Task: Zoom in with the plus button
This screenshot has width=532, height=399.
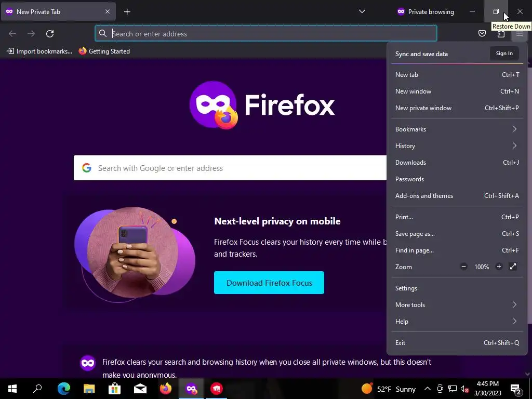Action: [499, 267]
